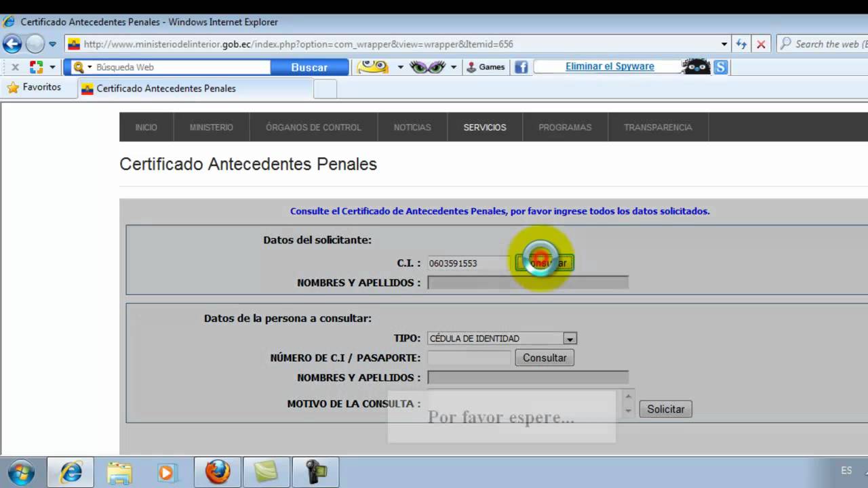Open the Games toolbar button

[x=486, y=67]
